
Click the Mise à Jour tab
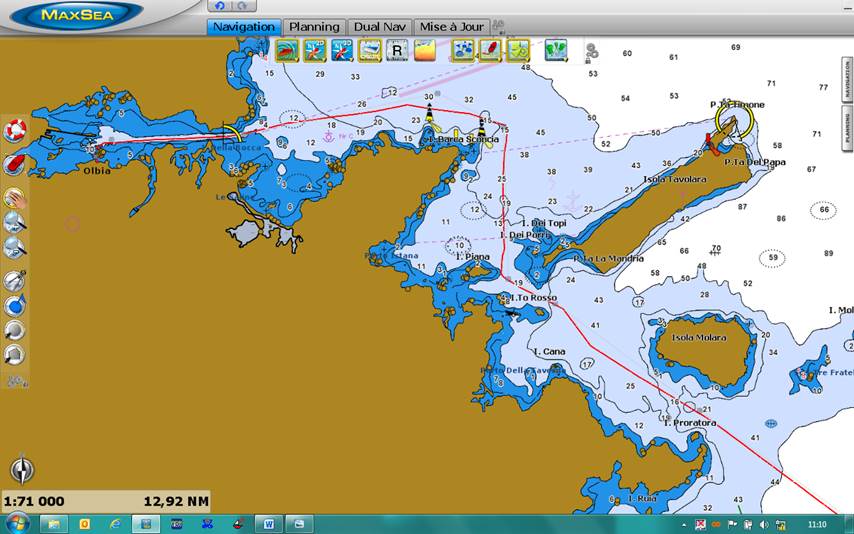click(x=451, y=27)
